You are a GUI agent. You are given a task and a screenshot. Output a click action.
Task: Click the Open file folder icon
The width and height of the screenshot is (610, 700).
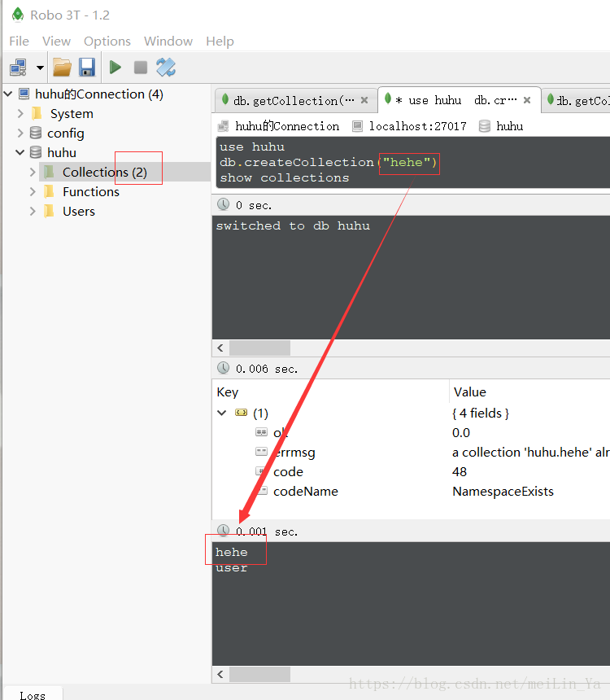pos(62,68)
